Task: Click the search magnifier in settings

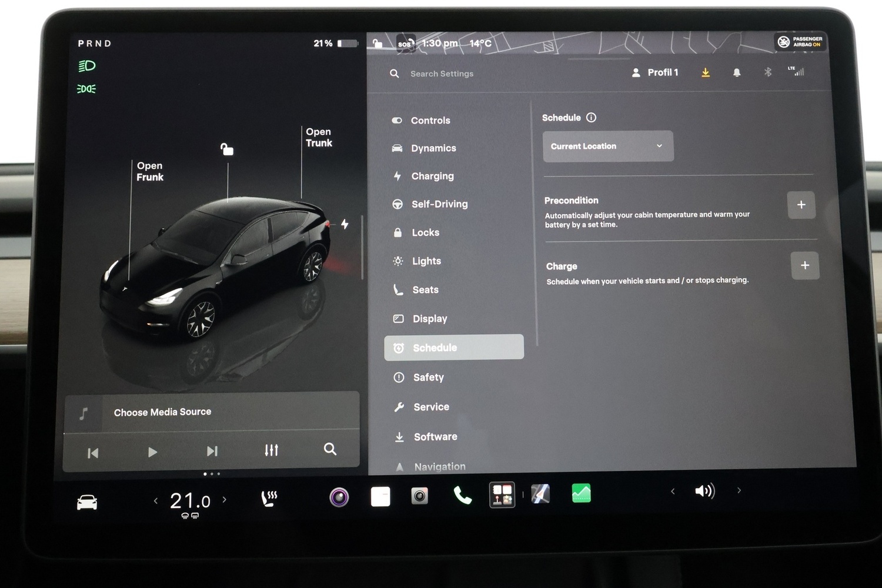Action: (x=395, y=73)
